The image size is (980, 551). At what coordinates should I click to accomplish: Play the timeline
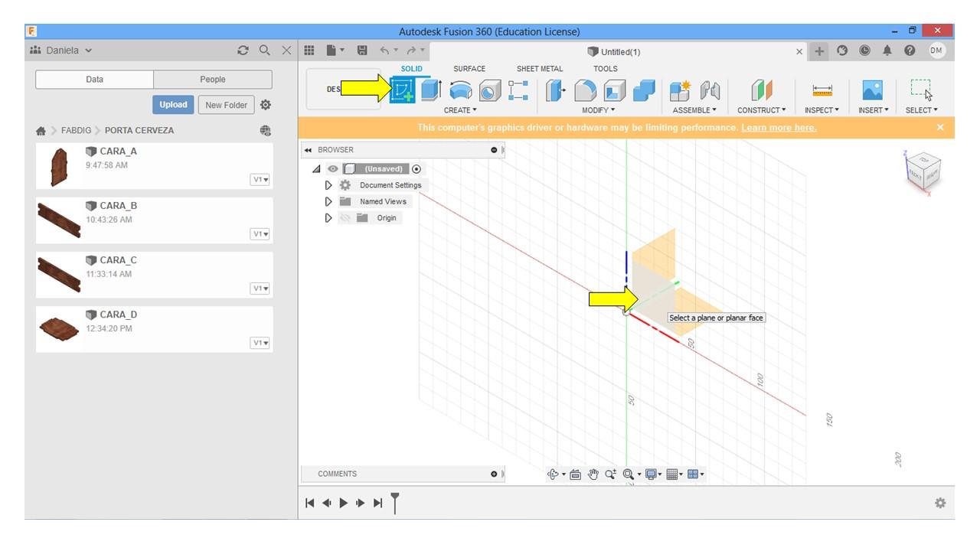(x=344, y=503)
